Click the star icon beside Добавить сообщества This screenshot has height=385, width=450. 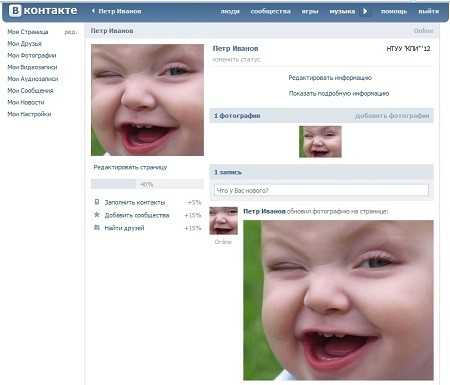point(97,215)
